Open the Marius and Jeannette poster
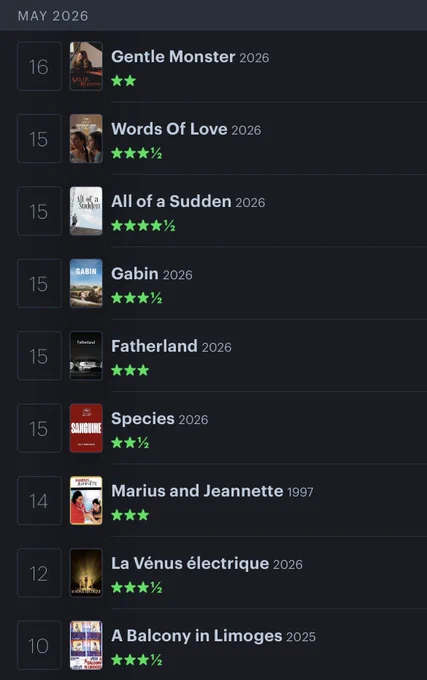The image size is (427, 680). coord(86,500)
